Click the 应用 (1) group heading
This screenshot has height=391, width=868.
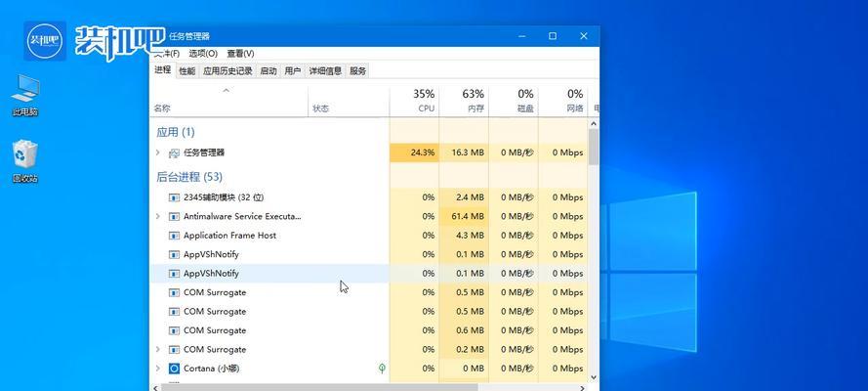pos(176,132)
